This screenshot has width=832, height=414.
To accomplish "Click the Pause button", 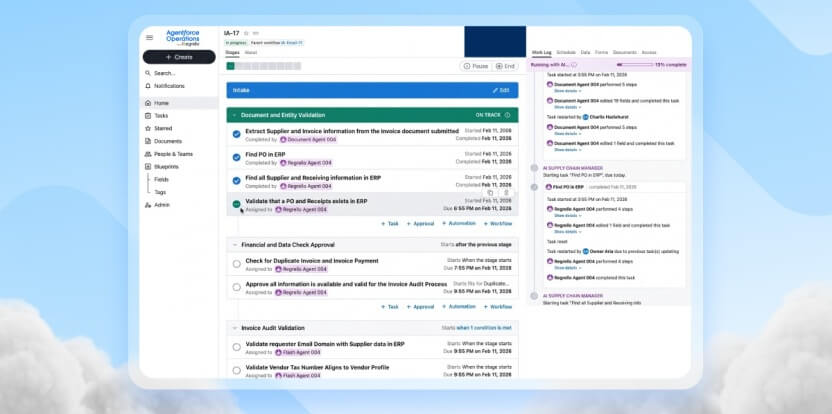I will [475, 66].
